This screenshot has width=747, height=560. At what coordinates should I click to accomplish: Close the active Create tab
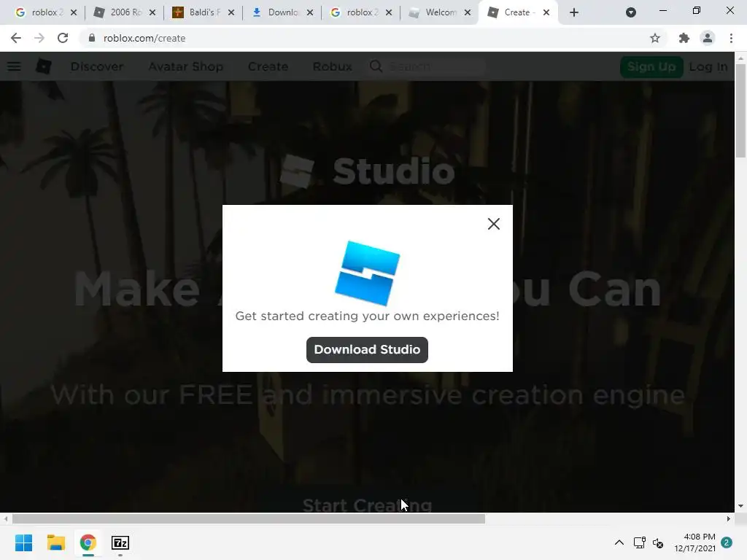click(546, 12)
